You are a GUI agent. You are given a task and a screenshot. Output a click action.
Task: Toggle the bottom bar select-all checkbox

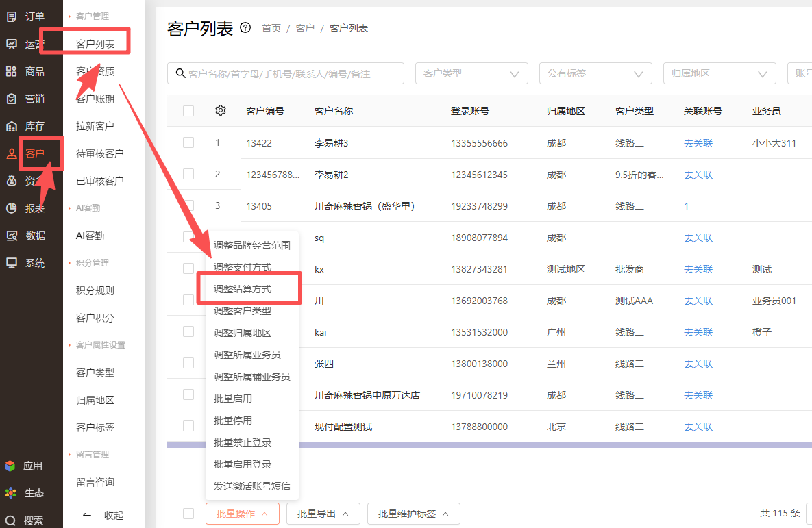pos(188,514)
